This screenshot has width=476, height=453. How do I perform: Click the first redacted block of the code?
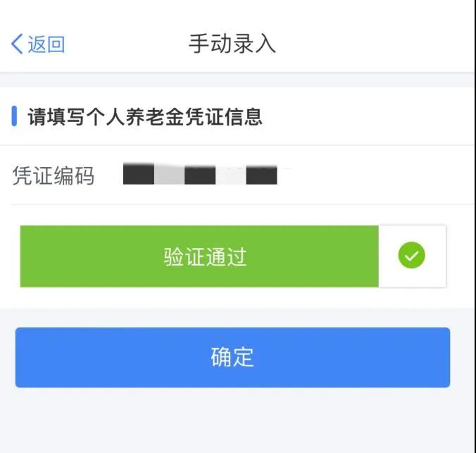tap(139, 174)
